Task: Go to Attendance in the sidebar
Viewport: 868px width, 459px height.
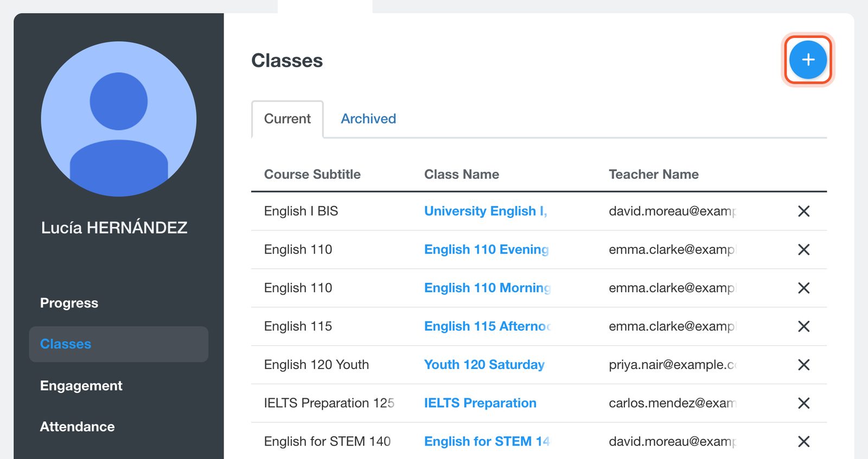Action: tap(77, 427)
